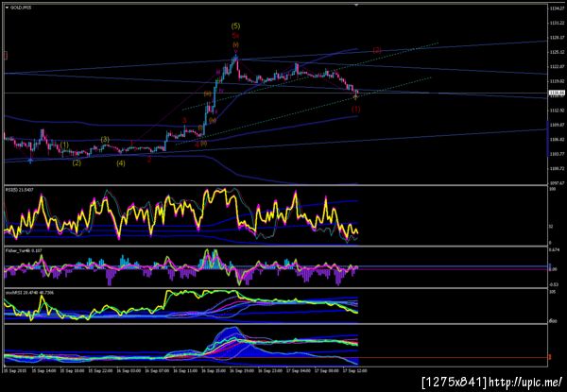
Task: Select the yellow (2) wave label
Action: pos(77,163)
